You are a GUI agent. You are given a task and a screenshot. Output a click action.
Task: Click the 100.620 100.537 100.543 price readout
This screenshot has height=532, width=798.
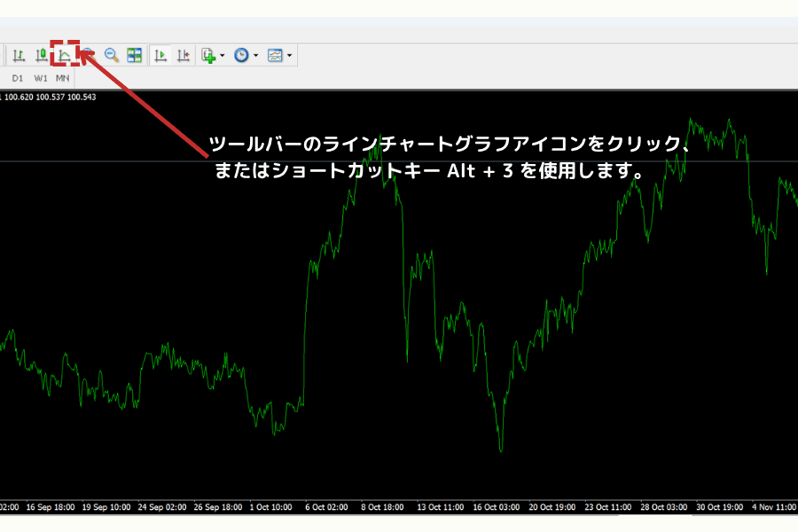[50, 97]
